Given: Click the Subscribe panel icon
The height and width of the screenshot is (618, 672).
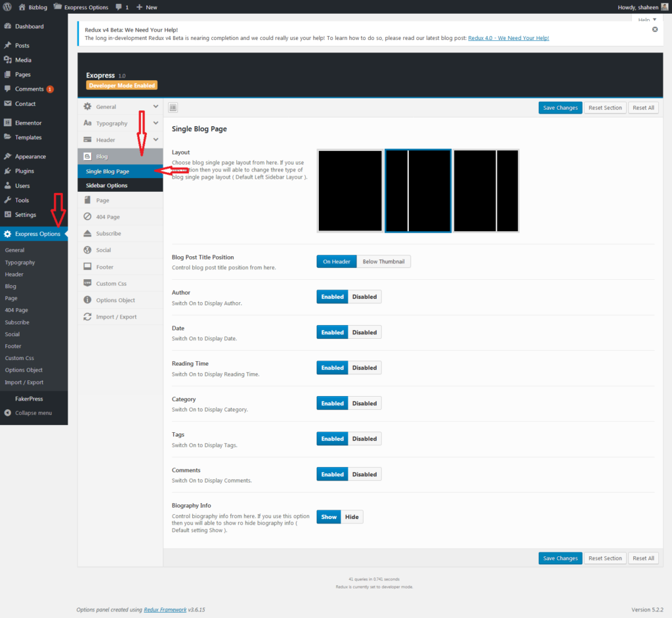Looking at the screenshot, I should 87,233.
